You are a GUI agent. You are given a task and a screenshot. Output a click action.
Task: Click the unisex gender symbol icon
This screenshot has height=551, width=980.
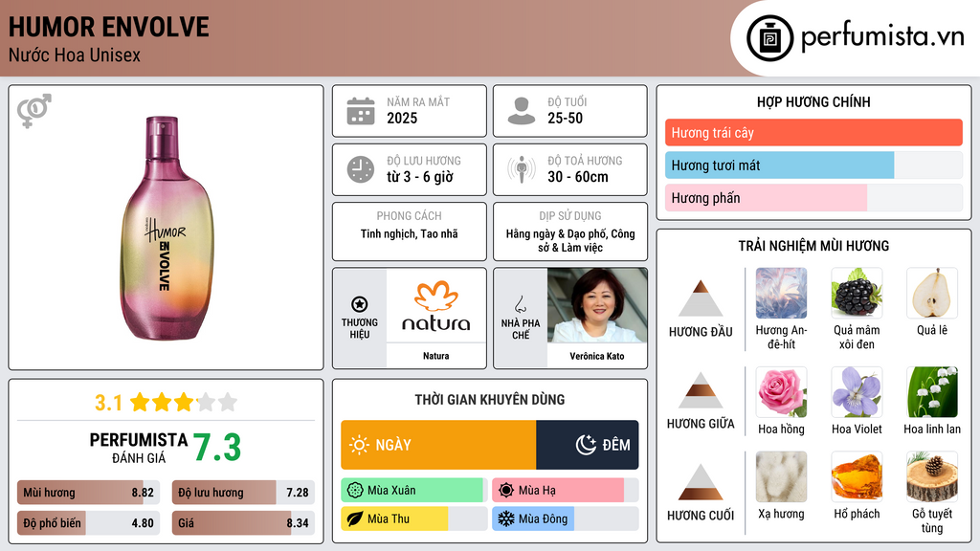[x=34, y=111]
